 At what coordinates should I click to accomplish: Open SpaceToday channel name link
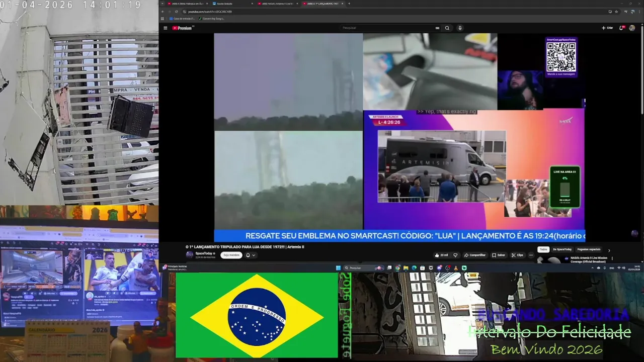[x=204, y=253]
